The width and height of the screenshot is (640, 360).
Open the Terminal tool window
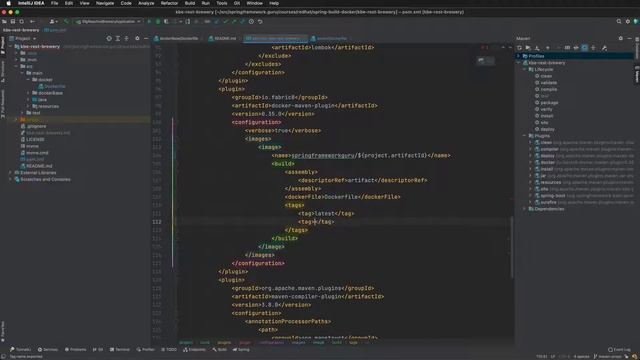(x=120, y=350)
